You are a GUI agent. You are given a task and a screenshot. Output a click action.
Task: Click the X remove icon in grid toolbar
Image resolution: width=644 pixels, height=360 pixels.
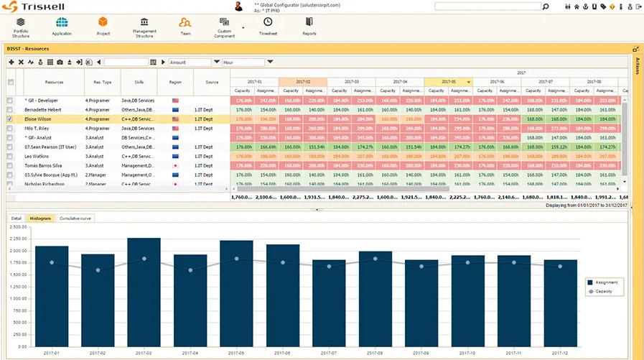[21, 62]
